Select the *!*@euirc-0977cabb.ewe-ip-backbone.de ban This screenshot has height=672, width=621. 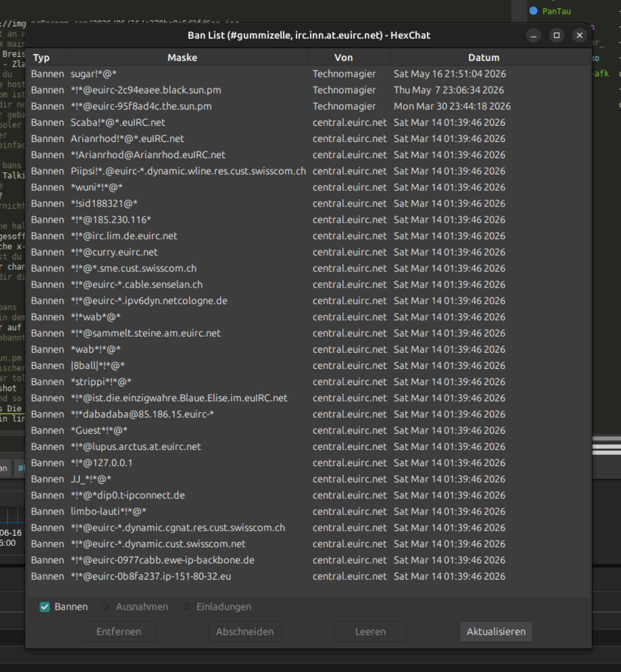point(162,559)
